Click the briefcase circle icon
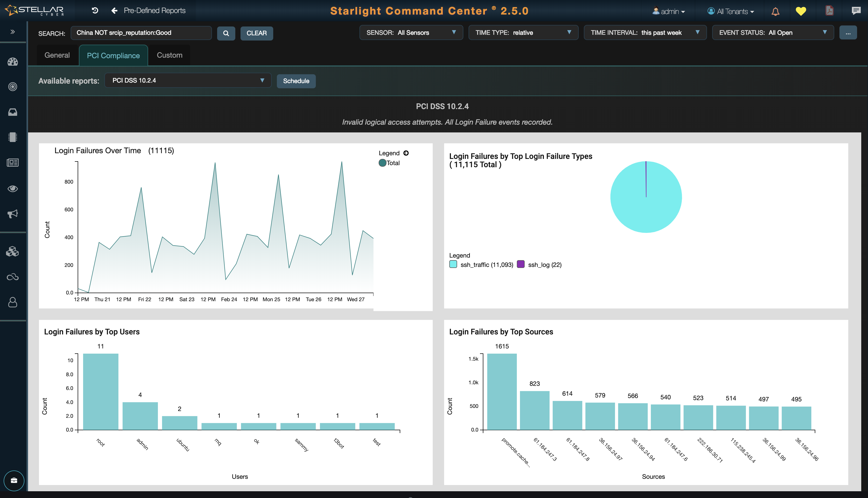The image size is (868, 498). pos(14,481)
